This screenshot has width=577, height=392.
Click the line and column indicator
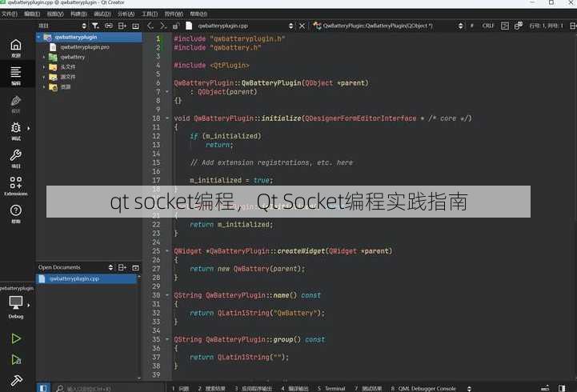(546, 26)
